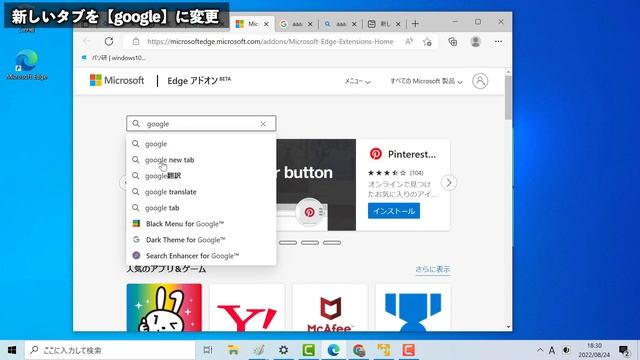Open the Collections icon in Edge toolbar
The image size is (640, 360).
pyautogui.click(x=452, y=41)
